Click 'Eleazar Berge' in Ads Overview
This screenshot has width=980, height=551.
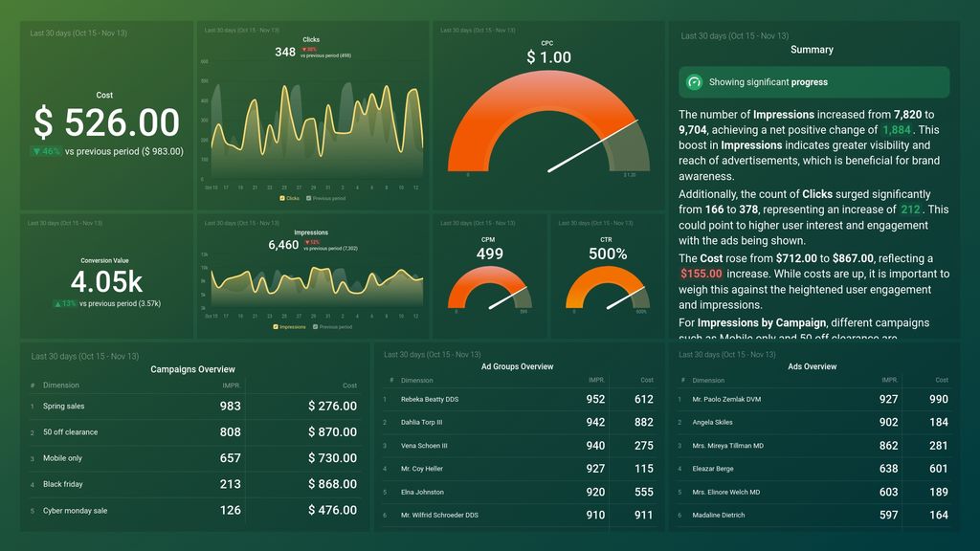pos(712,469)
